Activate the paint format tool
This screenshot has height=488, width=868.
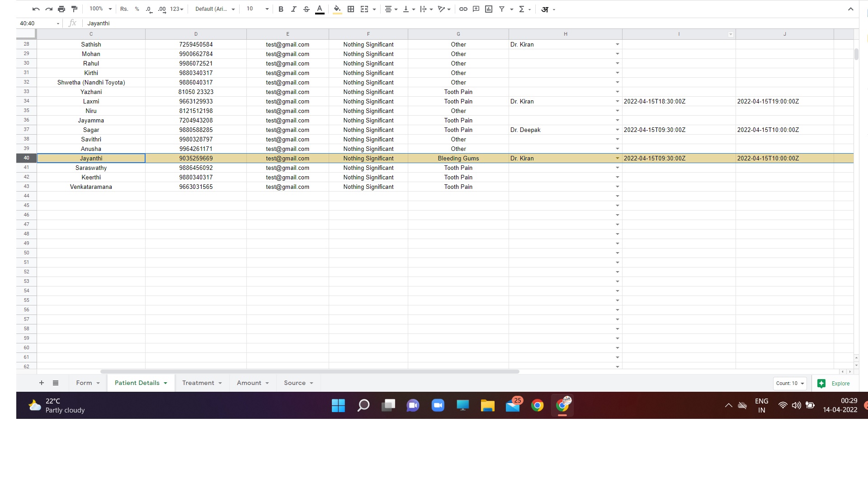tap(75, 9)
